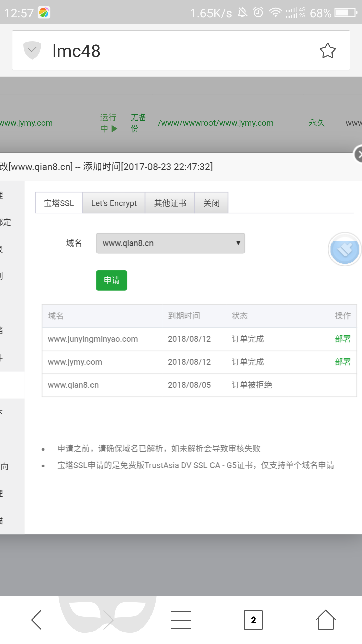Close the site settings dialog with X

[x=359, y=154]
